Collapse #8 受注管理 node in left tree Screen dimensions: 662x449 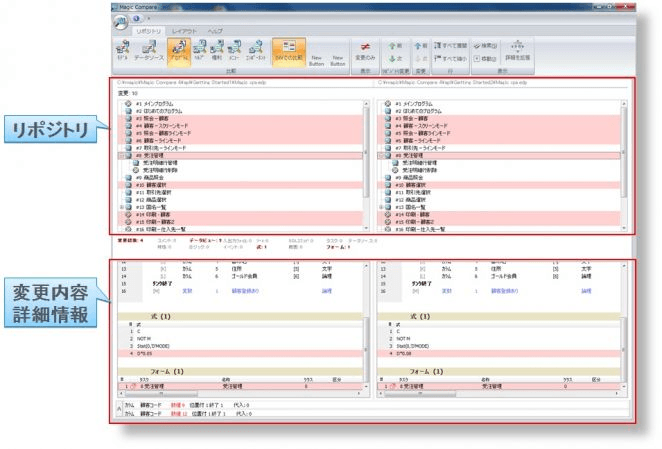pos(121,156)
